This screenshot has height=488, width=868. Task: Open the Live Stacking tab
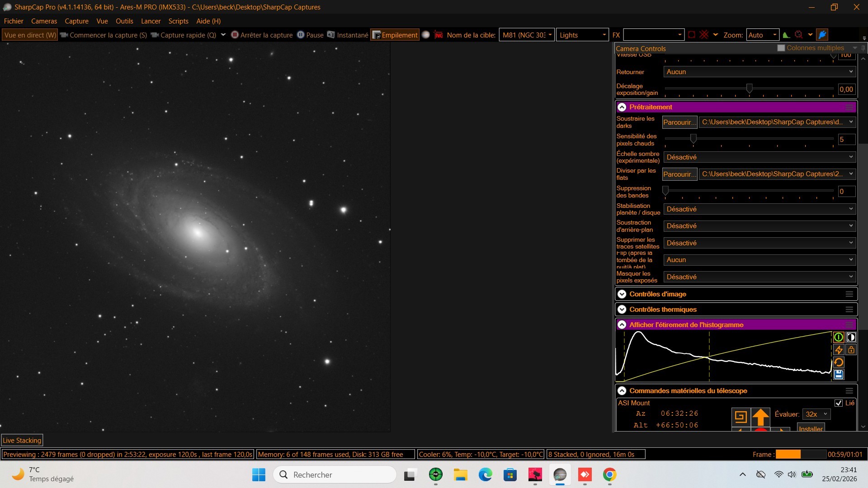point(22,441)
